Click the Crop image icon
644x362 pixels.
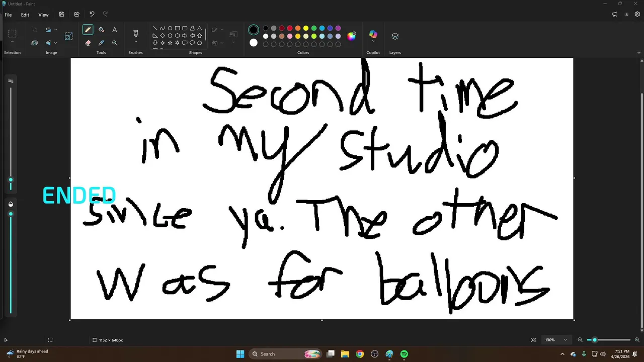coord(35,30)
